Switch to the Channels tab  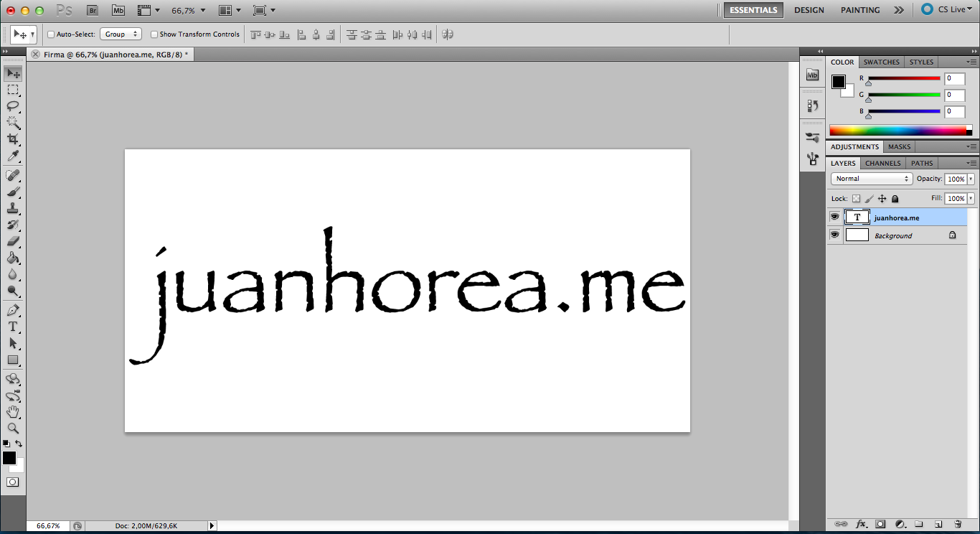[x=882, y=163]
